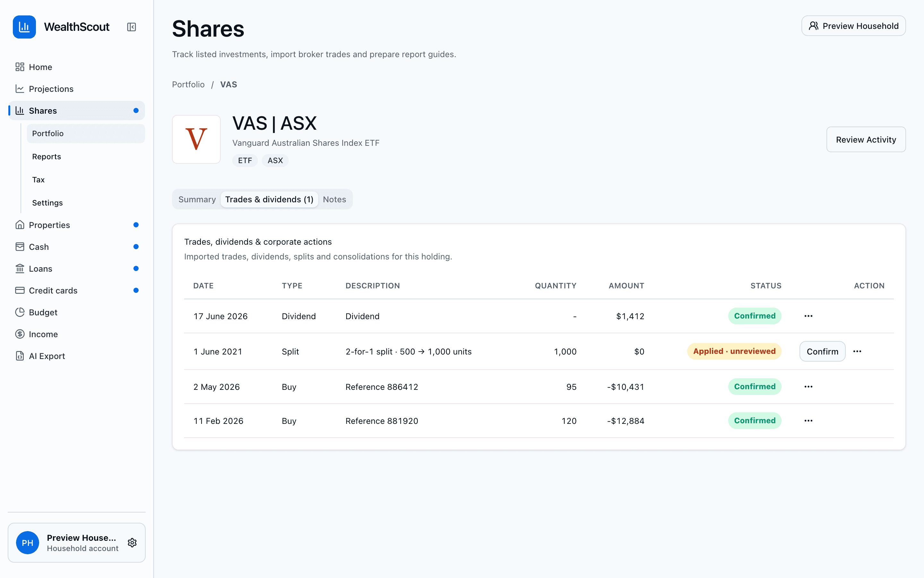Click the Credit cards icon
The height and width of the screenshot is (578, 924).
tap(20, 290)
